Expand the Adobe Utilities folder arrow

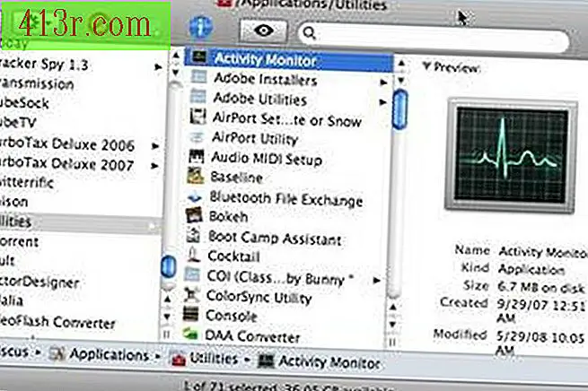tap(383, 102)
